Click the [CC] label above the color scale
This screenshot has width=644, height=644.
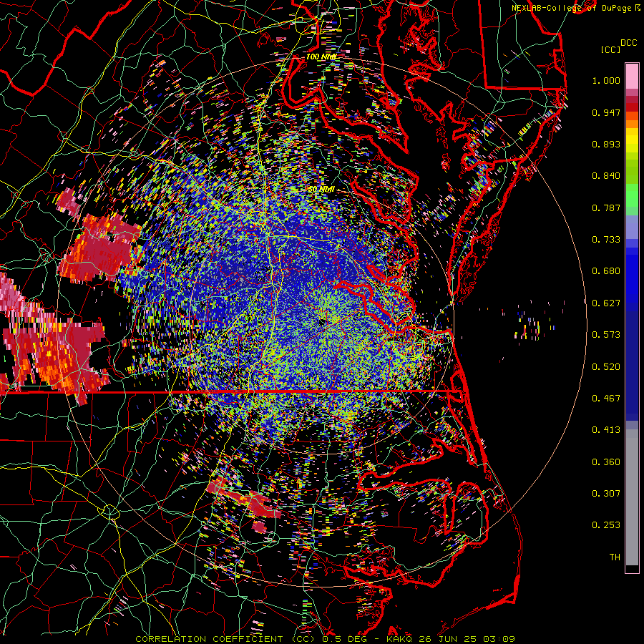(610, 50)
